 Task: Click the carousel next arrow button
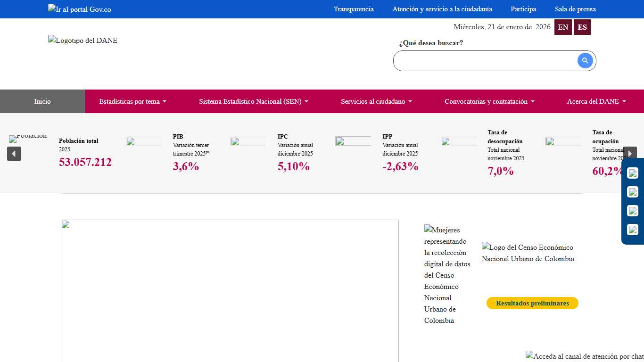[630, 154]
